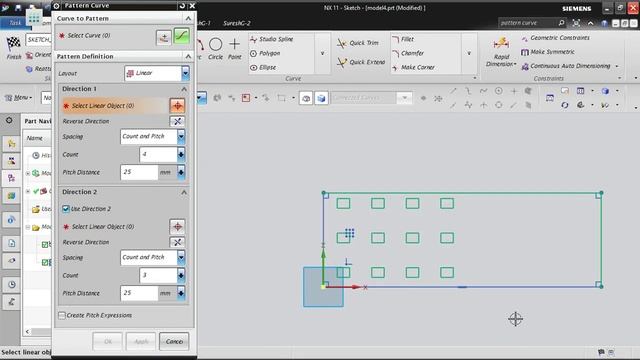Open Direction 2 Spacing dropdown
The height and width of the screenshot is (360, 640).
pyautogui.click(x=181, y=257)
